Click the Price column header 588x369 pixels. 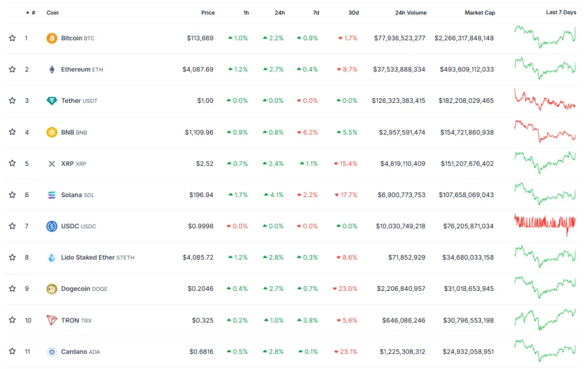click(x=208, y=13)
